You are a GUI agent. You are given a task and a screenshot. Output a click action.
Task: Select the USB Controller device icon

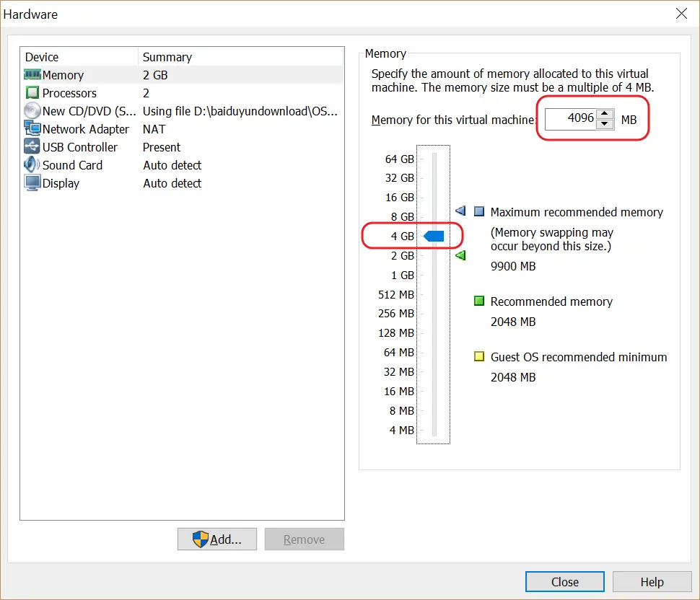[x=32, y=147]
